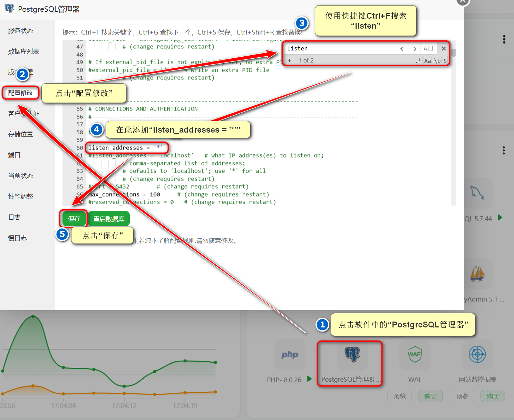Click play arrow next to PHP- 8.0.26

(x=309, y=379)
